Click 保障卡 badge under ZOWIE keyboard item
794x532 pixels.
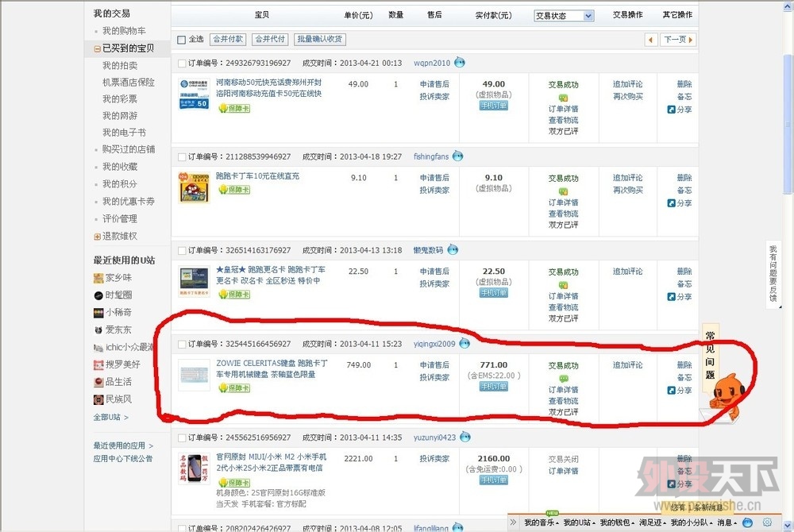[x=234, y=387]
